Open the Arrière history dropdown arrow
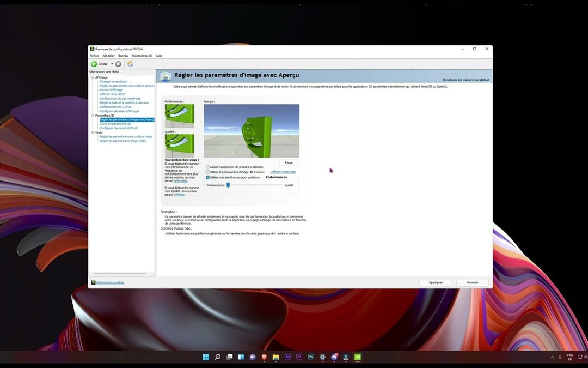 [x=112, y=64]
